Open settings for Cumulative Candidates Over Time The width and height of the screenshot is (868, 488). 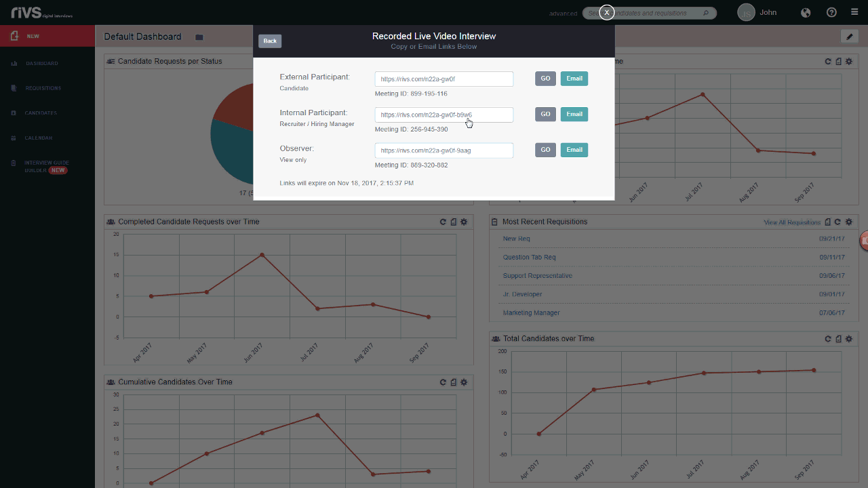click(464, 382)
